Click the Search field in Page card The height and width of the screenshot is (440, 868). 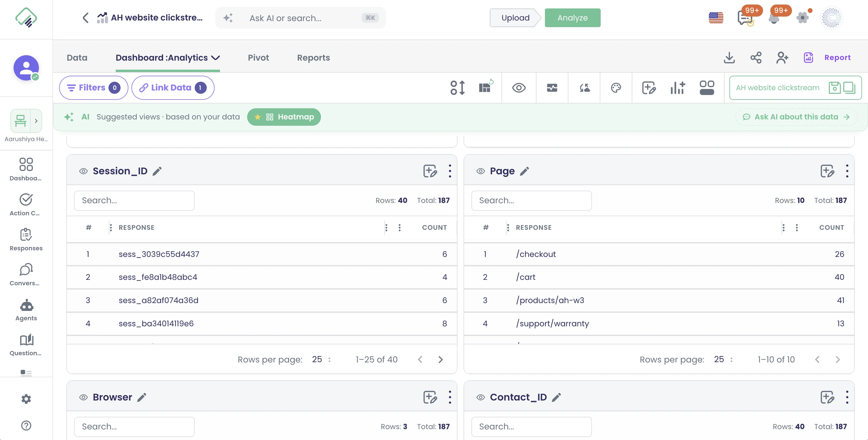tap(531, 201)
